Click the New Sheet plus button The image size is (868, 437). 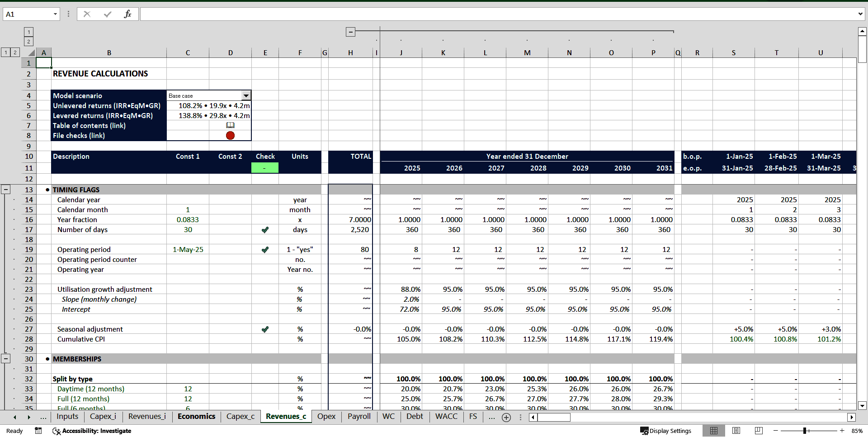(x=506, y=418)
